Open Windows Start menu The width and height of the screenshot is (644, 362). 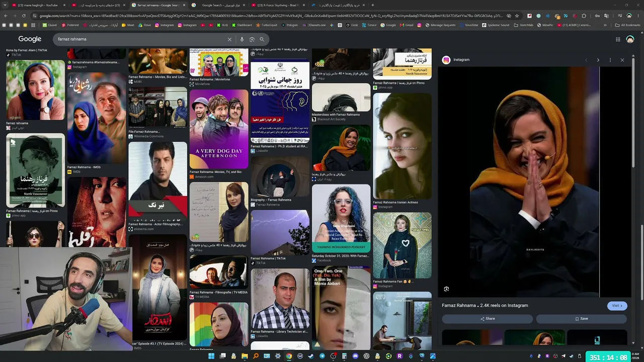pyautogui.click(x=211, y=356)
